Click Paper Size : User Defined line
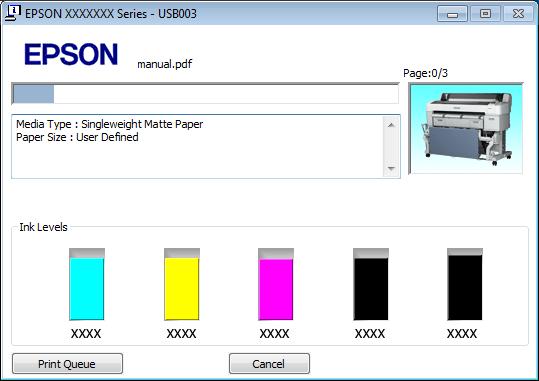 point(77,137)
